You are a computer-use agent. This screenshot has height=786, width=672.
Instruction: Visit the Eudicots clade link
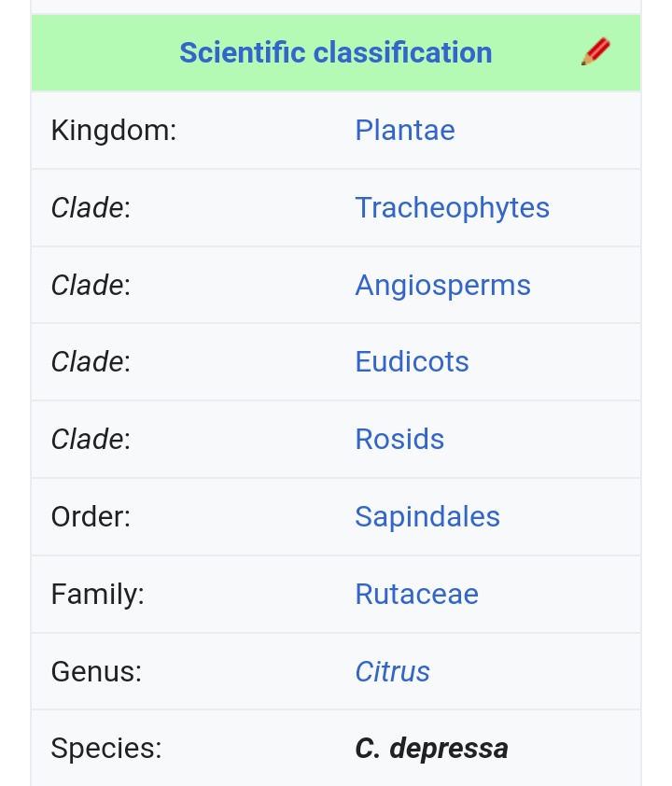pyautogui.click(x=412, y=361)
